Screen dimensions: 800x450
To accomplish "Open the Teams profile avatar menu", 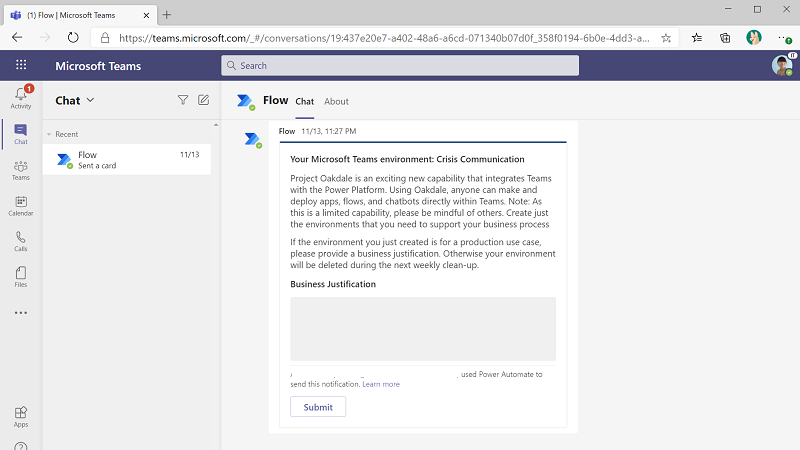I will pyautogui.click(x=782, y=65).
